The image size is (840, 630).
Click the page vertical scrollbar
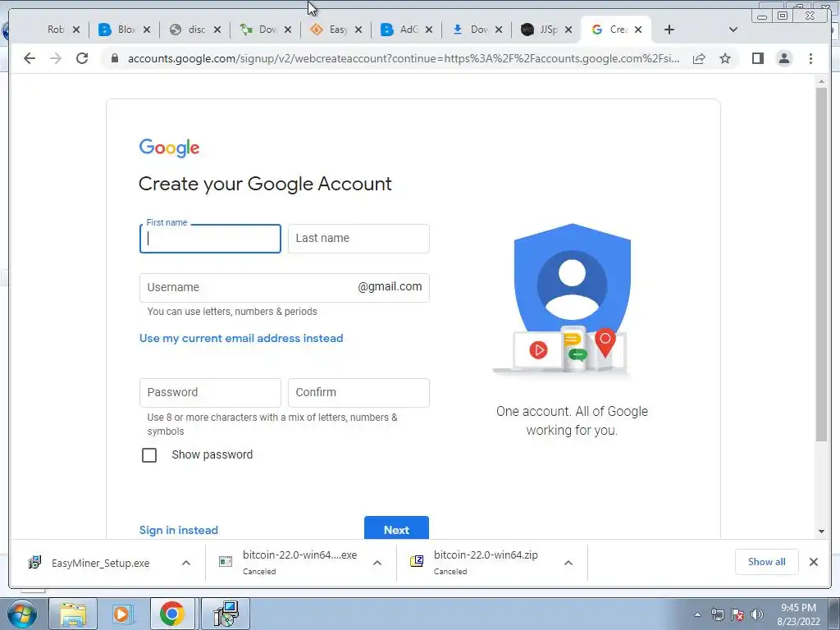(821, 265)
